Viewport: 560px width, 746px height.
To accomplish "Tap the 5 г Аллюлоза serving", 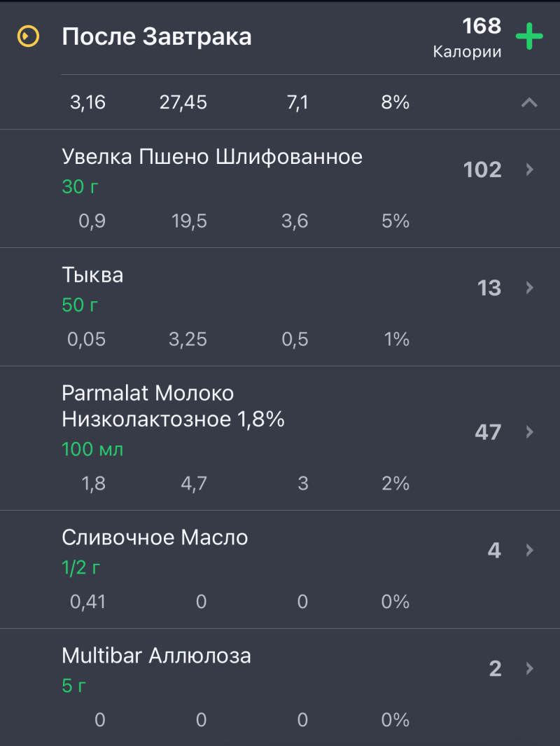I will tap(73, 686).
